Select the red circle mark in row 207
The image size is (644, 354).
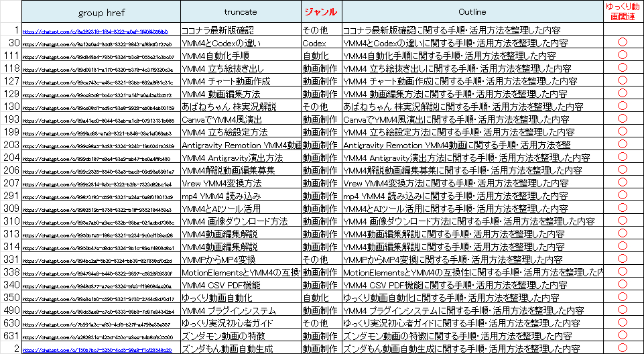click(x=623, y=182)
